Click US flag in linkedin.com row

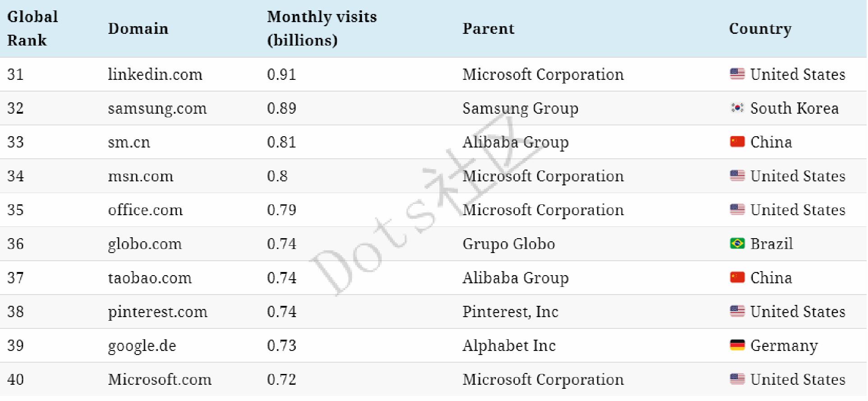pyautogui.click(x=737, y=74)
